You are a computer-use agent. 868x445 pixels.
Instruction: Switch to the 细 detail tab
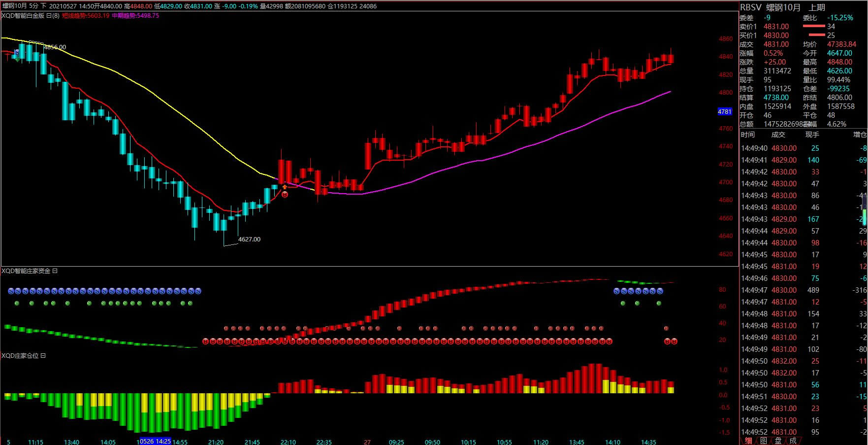[x=748, y=441]
